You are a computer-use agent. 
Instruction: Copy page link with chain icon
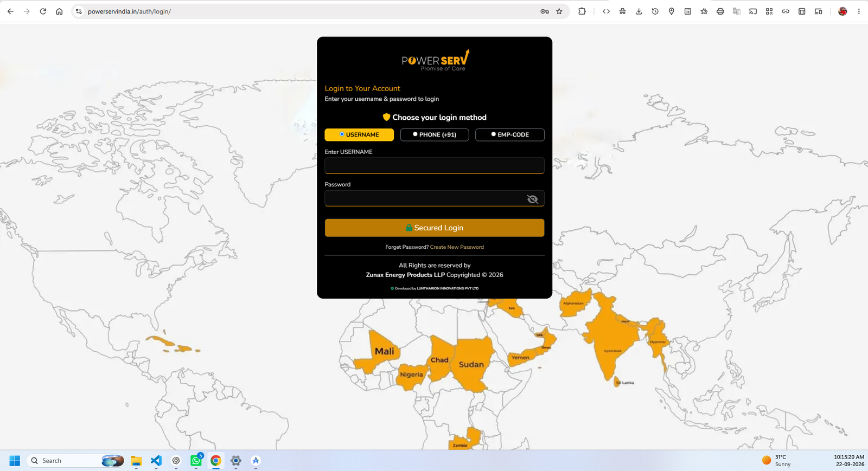click(785, 11)
